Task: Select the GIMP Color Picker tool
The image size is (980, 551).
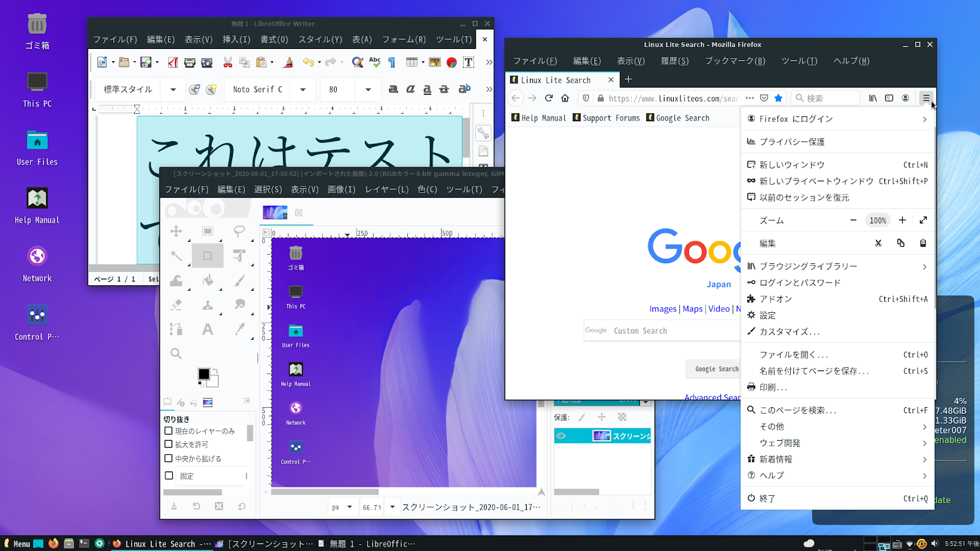Action: click(239, 329)
